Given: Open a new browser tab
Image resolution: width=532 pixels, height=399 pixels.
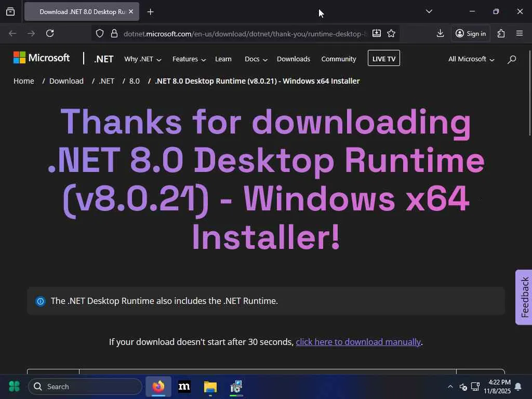Looking at the screenshot, I should [151, 12].
